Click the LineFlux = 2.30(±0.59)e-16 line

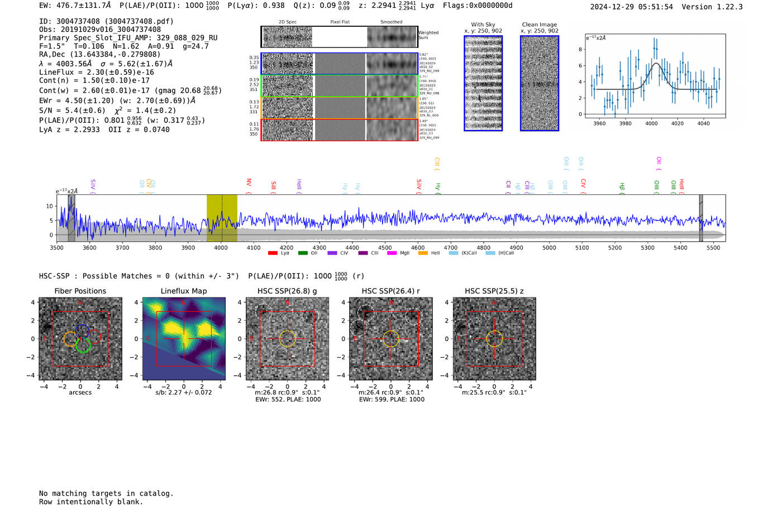click(97, 72)
